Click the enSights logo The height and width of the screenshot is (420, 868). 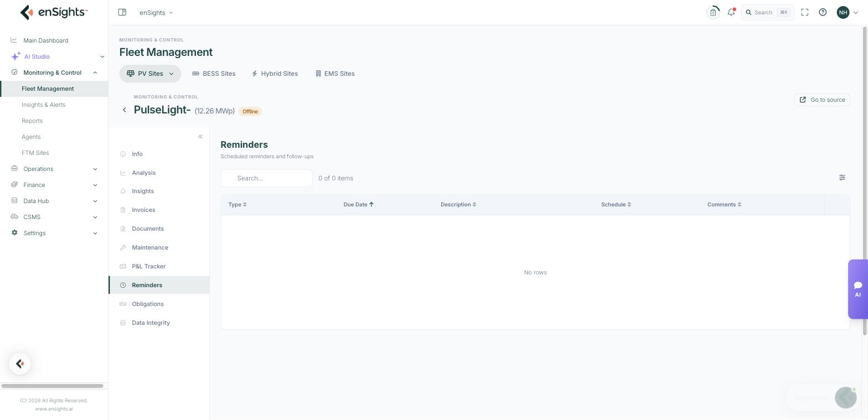(x=54, y=12)
